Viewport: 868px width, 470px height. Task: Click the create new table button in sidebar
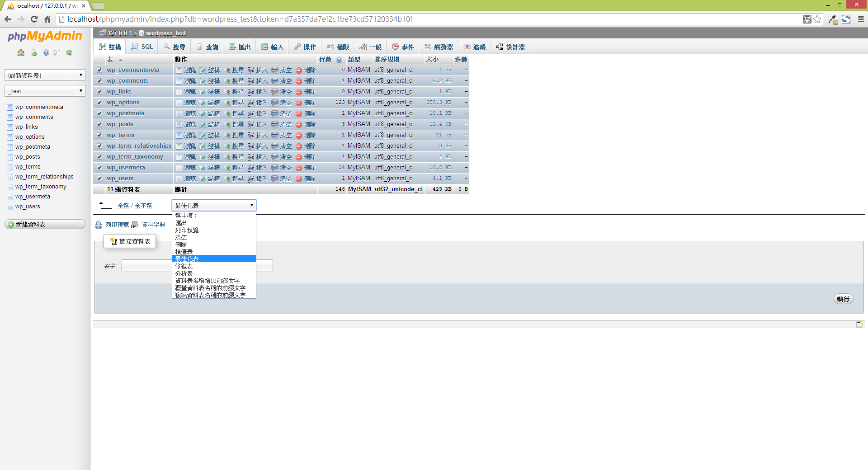coord(45,225)
